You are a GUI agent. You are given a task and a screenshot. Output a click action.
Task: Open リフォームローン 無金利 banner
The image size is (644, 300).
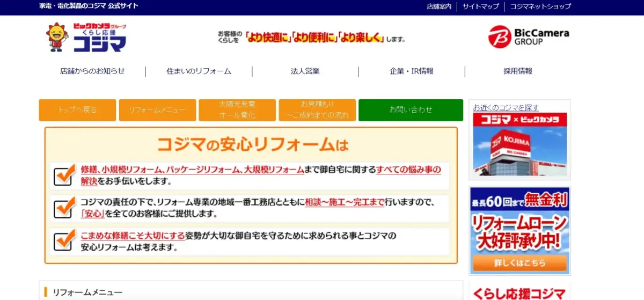point(519,231)
